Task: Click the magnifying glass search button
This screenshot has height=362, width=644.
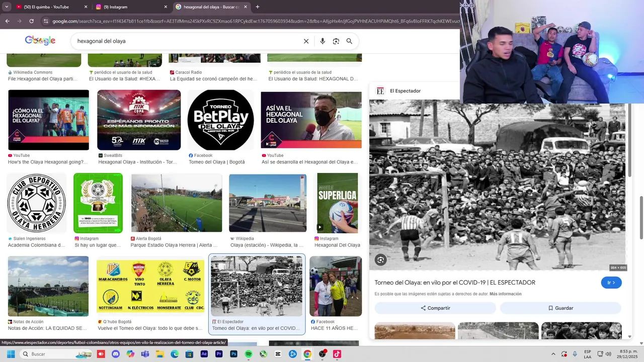Action: pyautogui.click(x=349, y=41)
